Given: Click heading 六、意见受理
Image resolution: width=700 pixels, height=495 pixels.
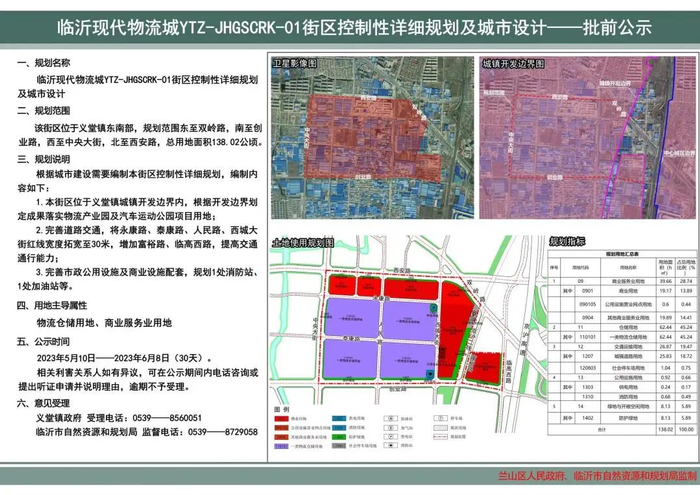Looking at the screenshot, I should (x=44, y=403).
